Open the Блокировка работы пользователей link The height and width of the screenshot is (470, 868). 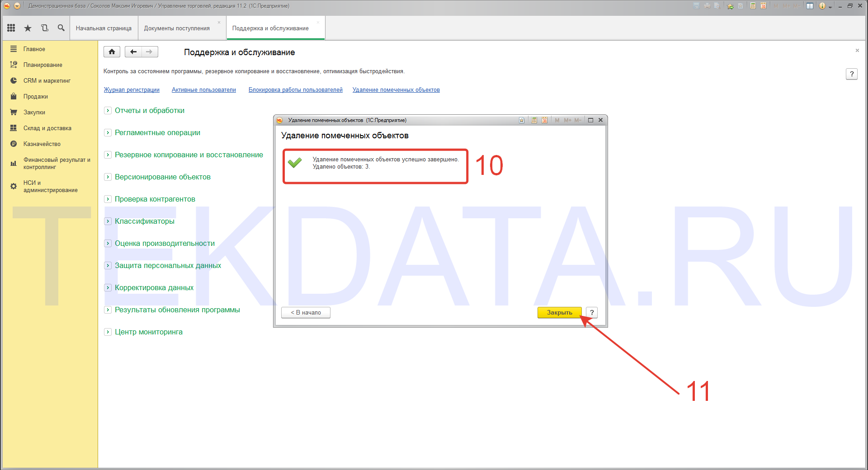click(x=296, y=89)
